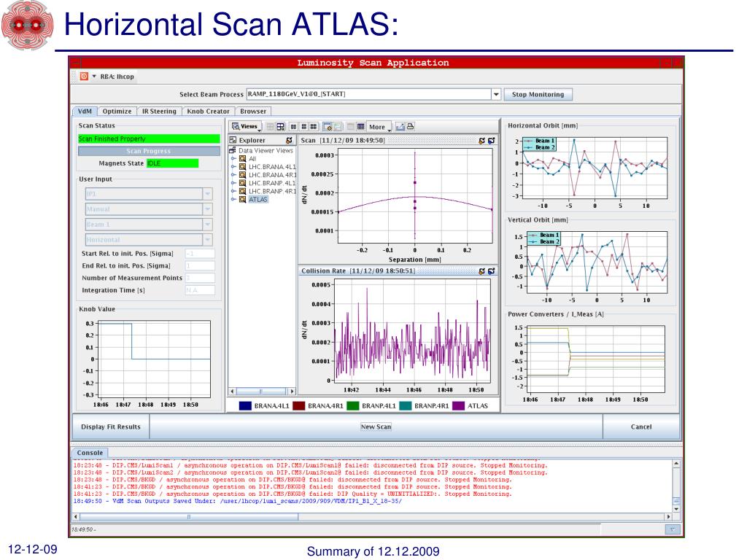This screenshot has width=747, height=560.
Task: Open the IR Steering tab
Action: click(x=159, y=111)
